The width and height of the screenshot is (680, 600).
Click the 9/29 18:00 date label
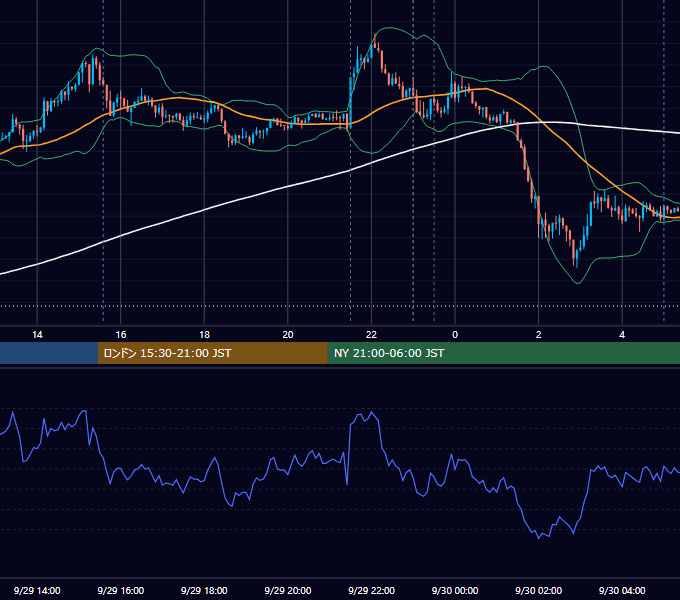click(x=204, y=590)
